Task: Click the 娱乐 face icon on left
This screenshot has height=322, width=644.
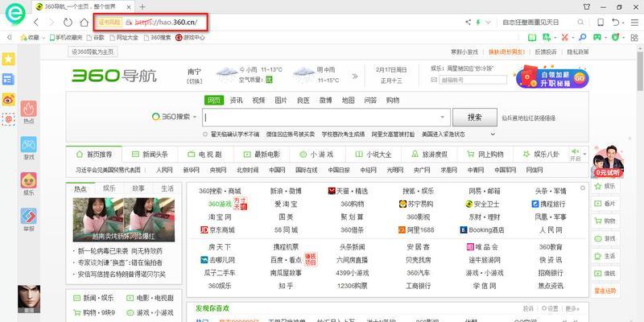Action: [x=29, y=180]
